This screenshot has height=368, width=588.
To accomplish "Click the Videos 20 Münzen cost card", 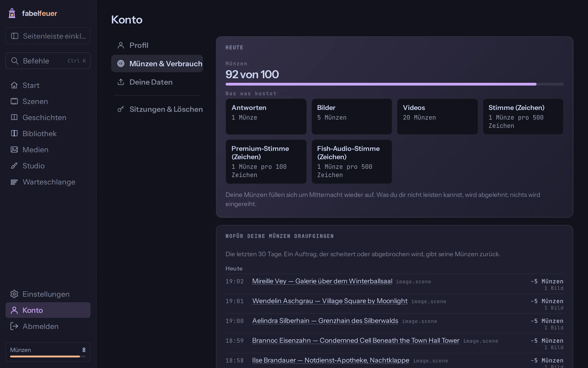I will click(437, 117).
